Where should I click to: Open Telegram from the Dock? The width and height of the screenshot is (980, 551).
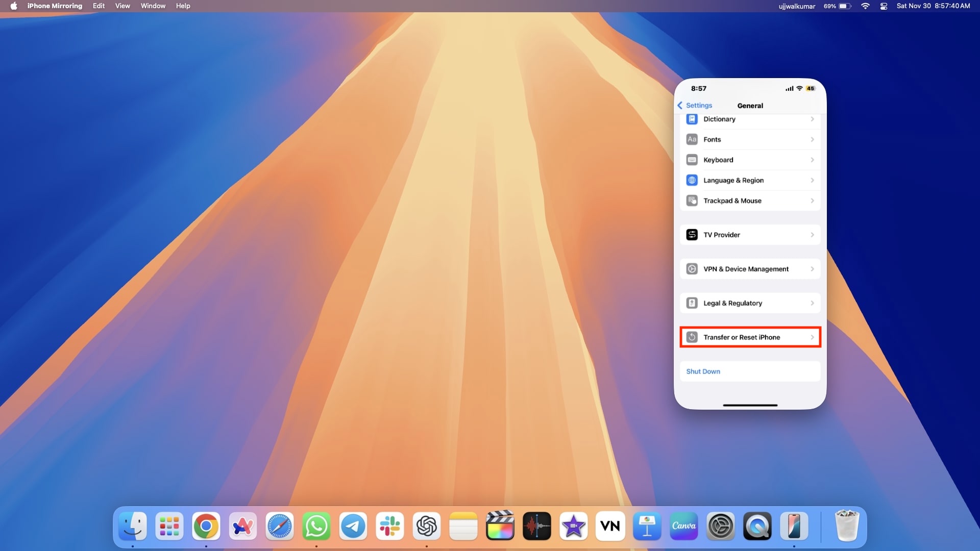coord(353,526)
